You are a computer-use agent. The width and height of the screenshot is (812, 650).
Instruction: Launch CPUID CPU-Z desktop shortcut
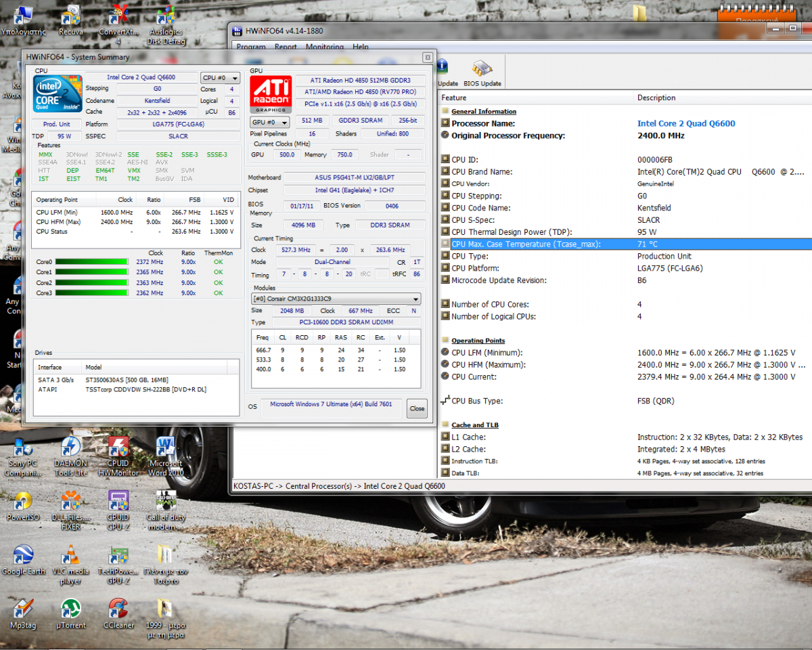[x=118, y=511]
